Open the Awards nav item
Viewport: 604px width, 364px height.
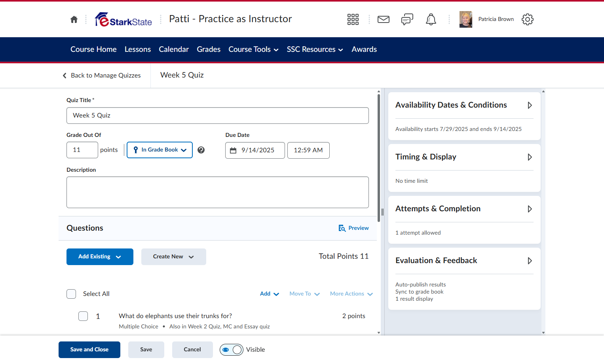point(364,49)
